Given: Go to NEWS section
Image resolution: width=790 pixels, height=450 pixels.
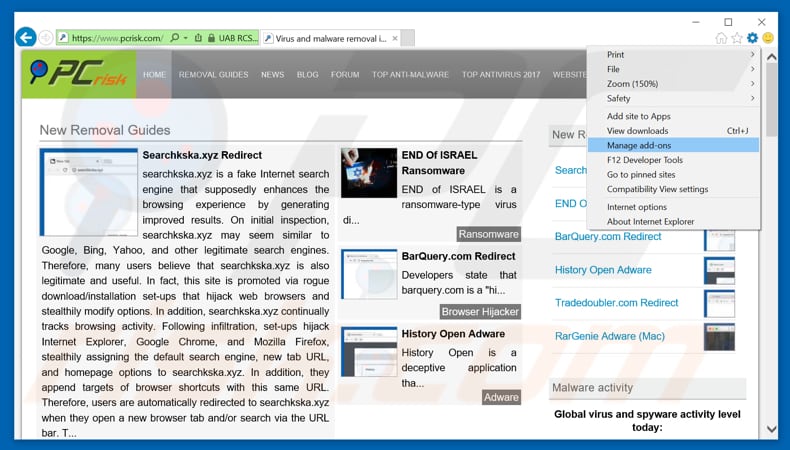Looking at the screenshot, I should pyautogui.click(x=273, y=75).
